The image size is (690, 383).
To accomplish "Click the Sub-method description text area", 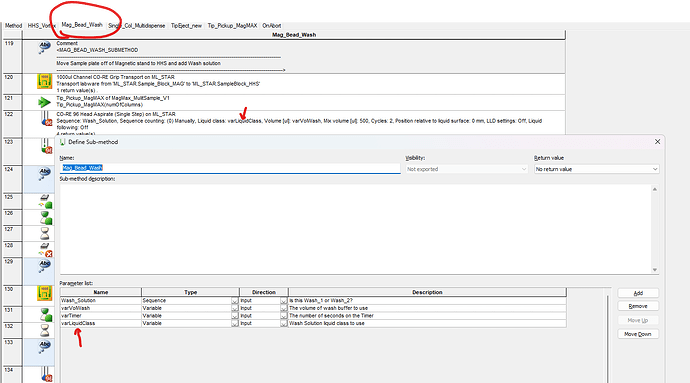I will [x=356, y=229].
